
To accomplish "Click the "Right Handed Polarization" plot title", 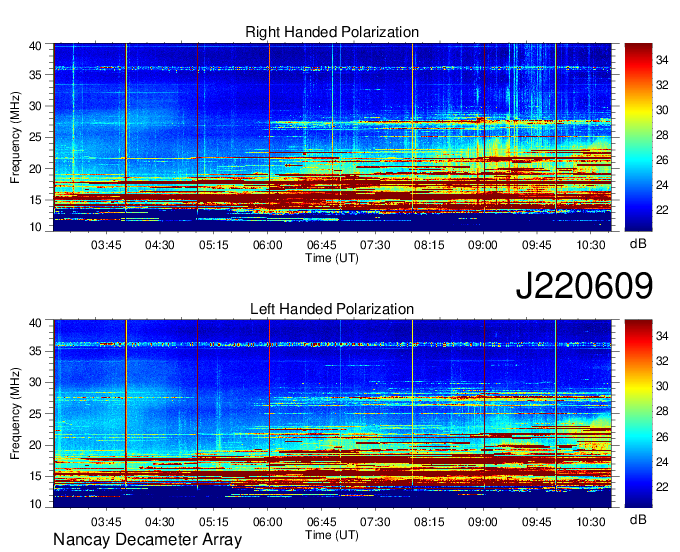I will pos(332,32).
